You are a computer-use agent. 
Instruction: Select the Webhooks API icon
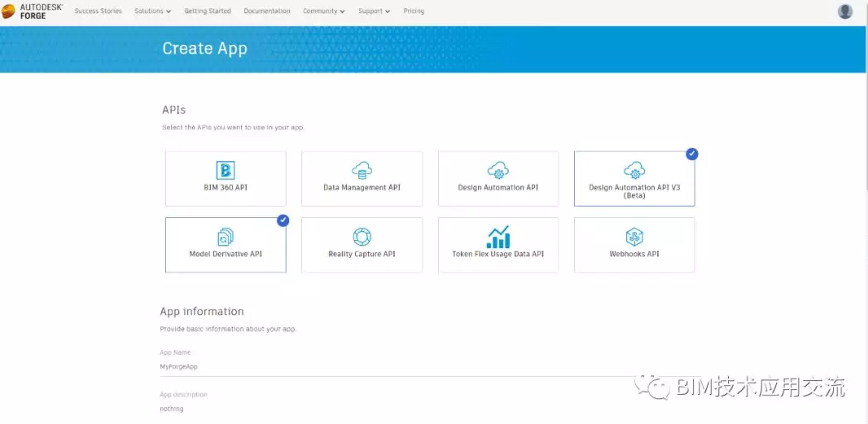click(633, 237)
